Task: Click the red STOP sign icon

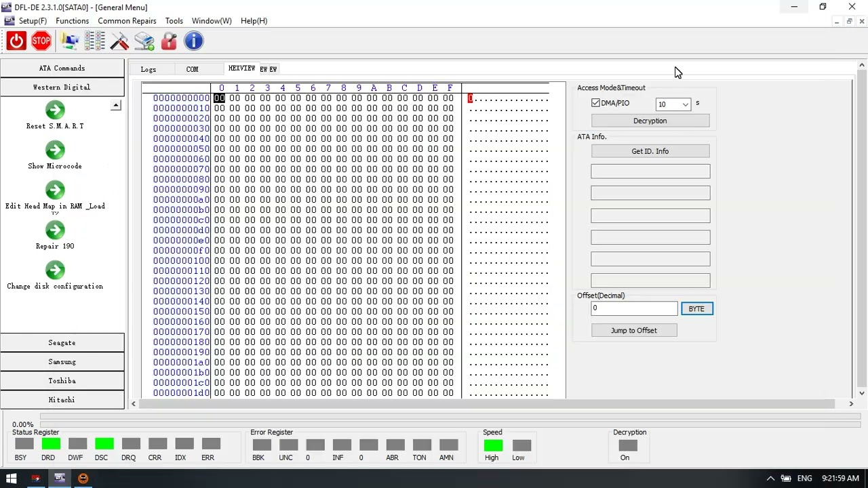Action: pyautogui.click(x=41, y=41)
